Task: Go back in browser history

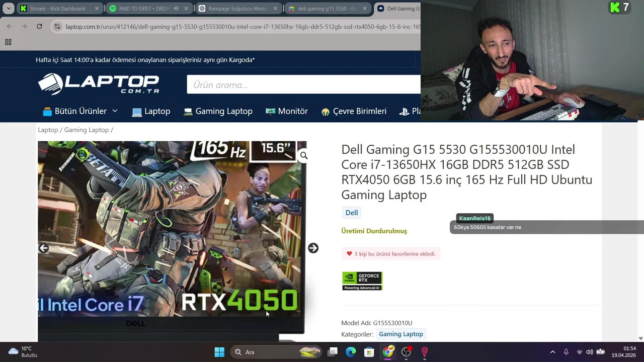Action: 9,26
